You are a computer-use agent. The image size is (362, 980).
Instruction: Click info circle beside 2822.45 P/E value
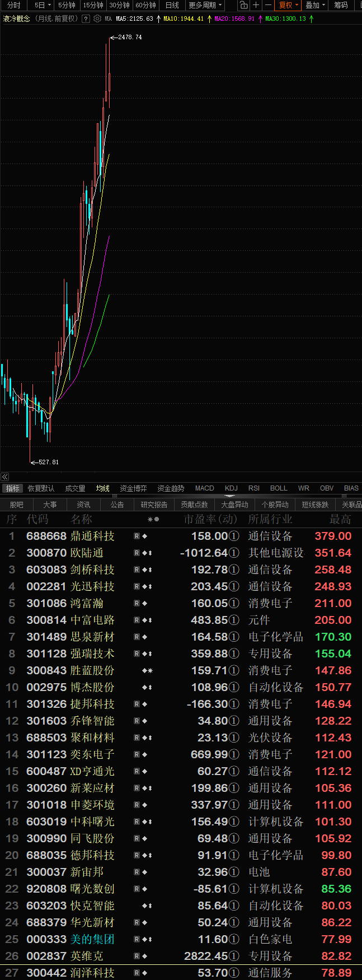click(234, 956)
